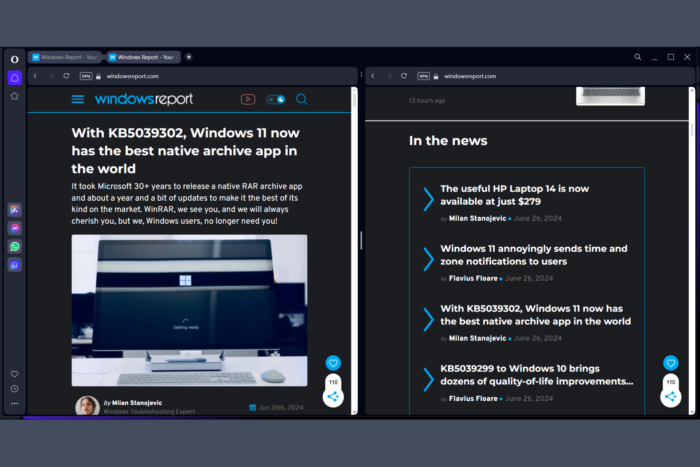Open 'Windows 11 annoyingly sends time' article
700x467 pixels.
point(533,255)
